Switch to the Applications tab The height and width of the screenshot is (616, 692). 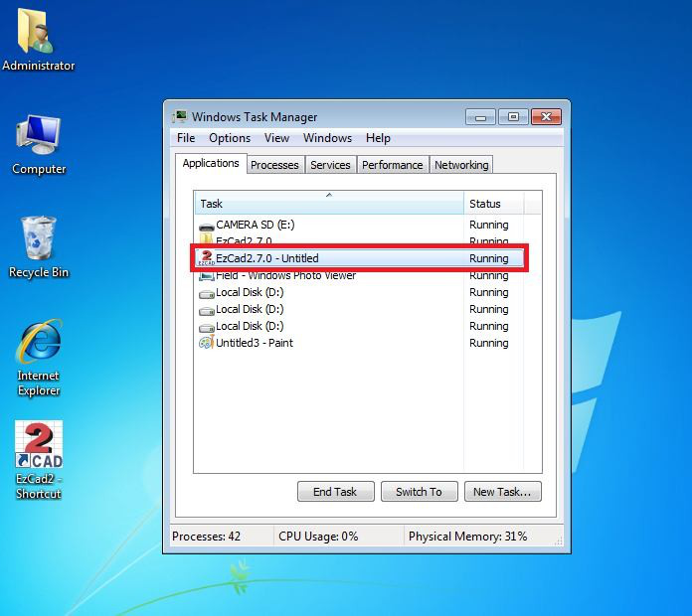(x=211, y=163)
